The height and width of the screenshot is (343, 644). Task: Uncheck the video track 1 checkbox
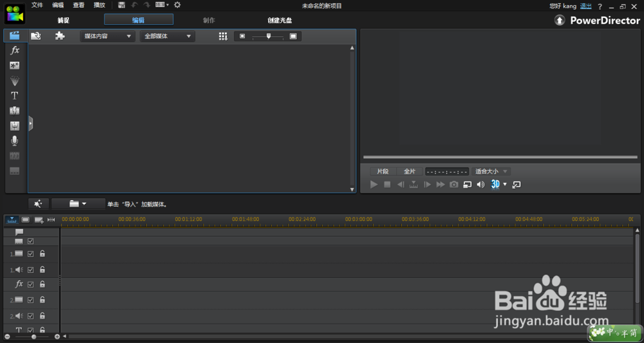[30, 254]
